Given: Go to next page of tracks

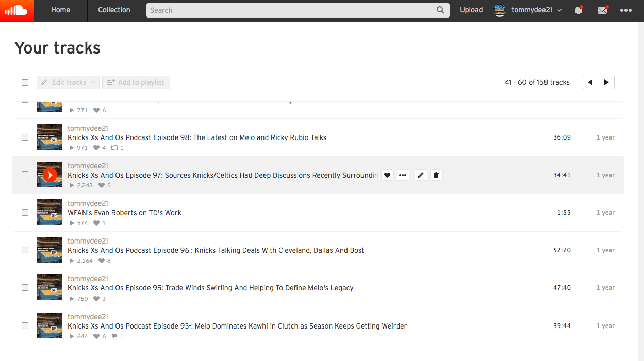Looking at the screenshot, I should pyautogui.click(x=606, y=82).
